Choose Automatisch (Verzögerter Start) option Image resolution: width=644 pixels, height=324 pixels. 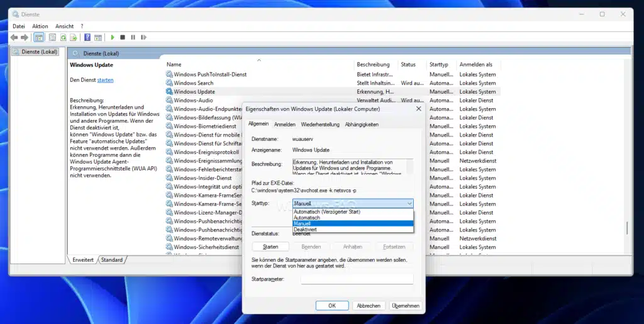353,212
